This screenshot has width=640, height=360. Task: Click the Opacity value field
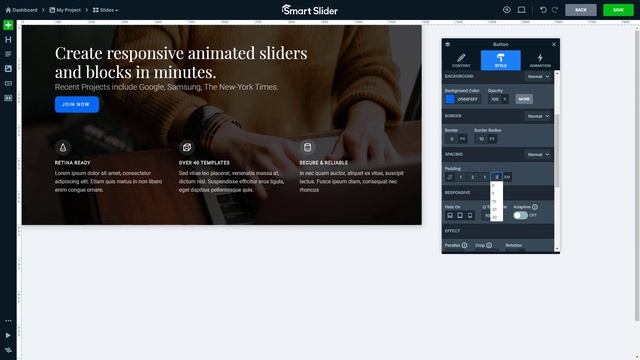pyautogui.click(x=495, y=99)
